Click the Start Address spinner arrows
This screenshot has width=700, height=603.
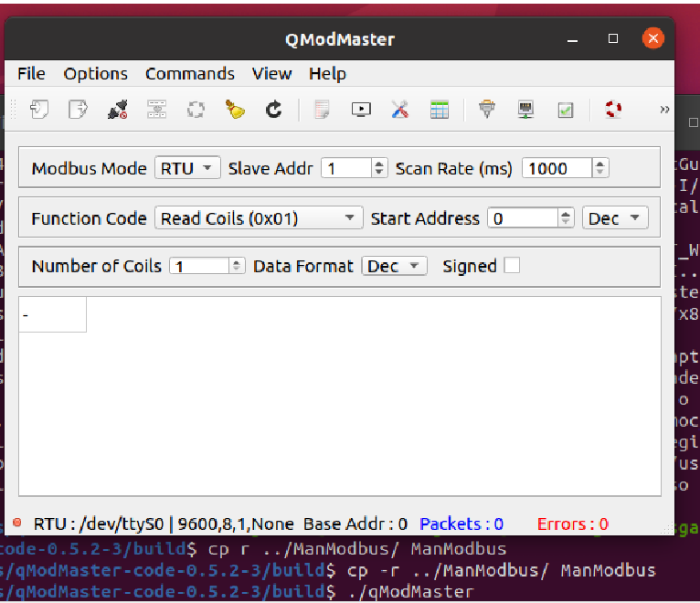pyautogui.click(x=566, y=218)
